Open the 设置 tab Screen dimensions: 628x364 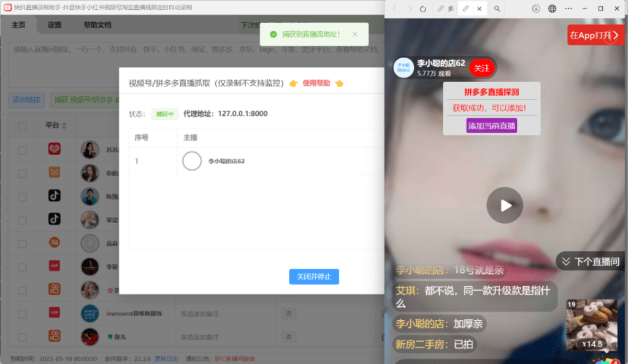coord(55,25)
